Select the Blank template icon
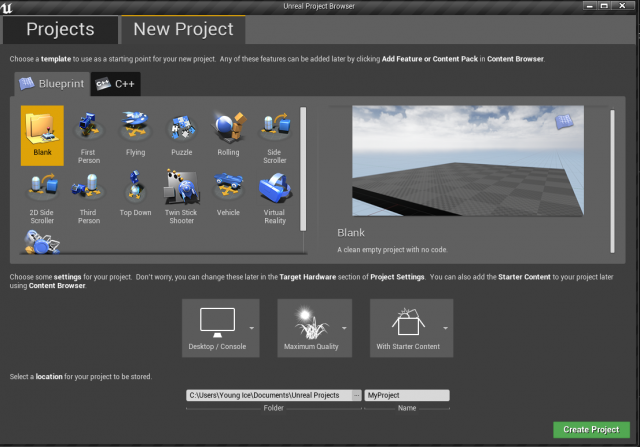 click(x=41, y=133)
